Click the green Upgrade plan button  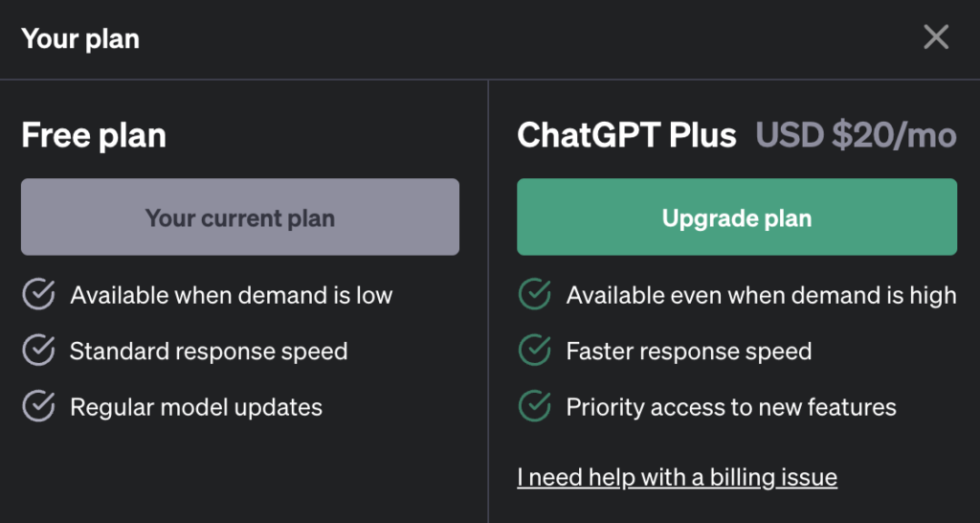(x=737, y=217)
